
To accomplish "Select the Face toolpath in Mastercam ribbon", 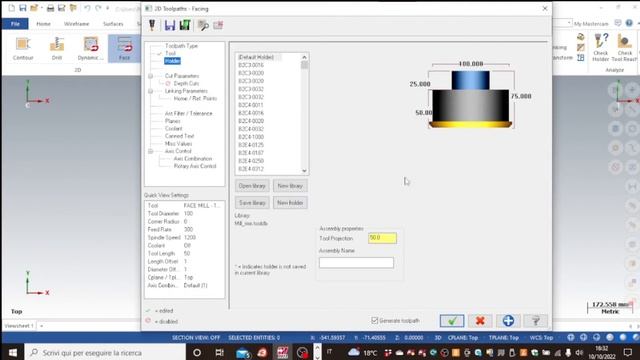I will coord(124,49).
